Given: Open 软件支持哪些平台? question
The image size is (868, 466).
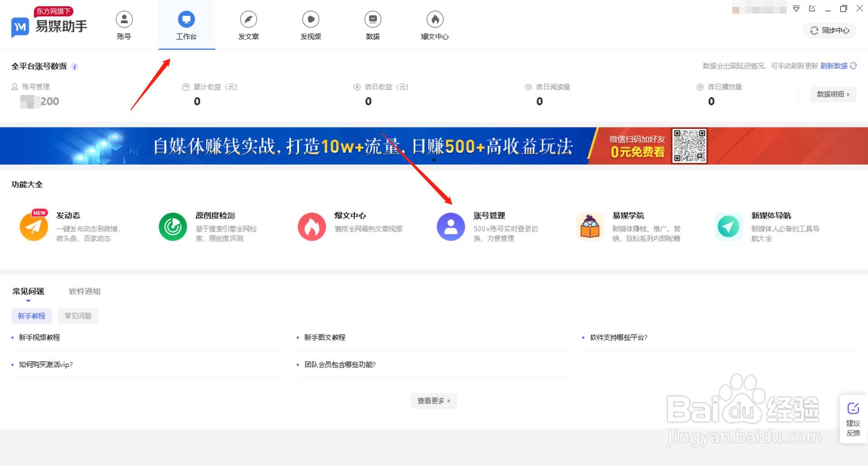Looking at the screenshot, I should pyautogui.click(x=618, y=338).
